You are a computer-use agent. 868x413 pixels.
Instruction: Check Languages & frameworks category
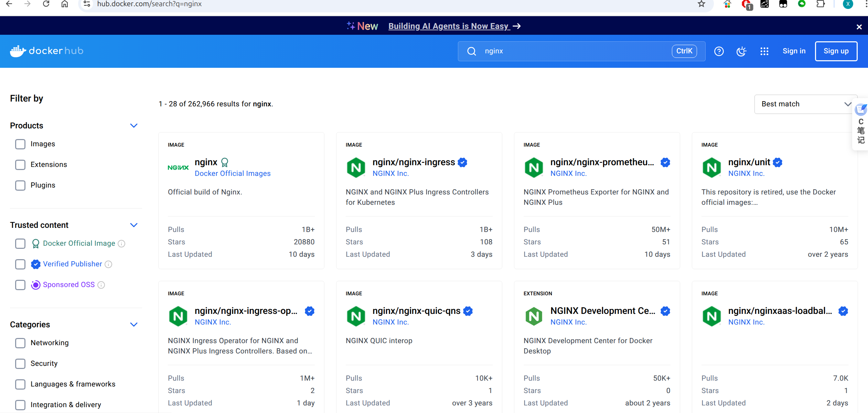pos(20,384)
